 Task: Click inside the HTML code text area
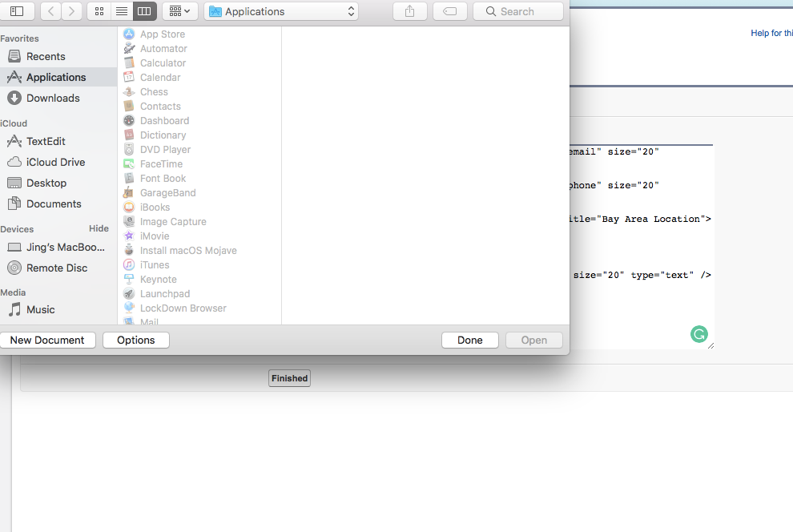tap(642, 247)
